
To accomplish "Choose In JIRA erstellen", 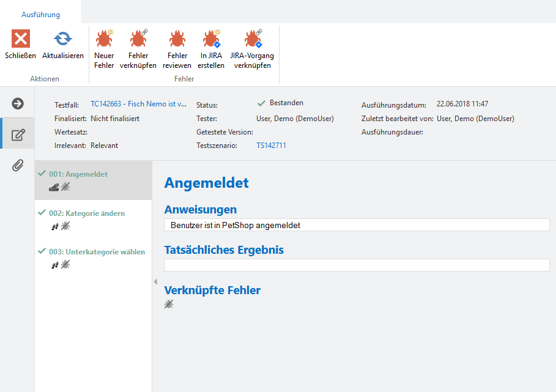I will point(212,40).
